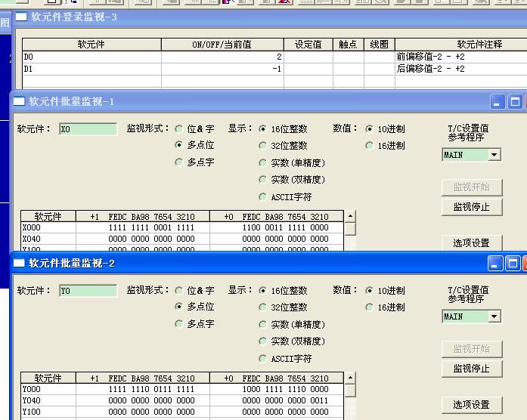Maximize the 软元件批量监视-2 window
The image size is (527, 420).
(513, 264)
